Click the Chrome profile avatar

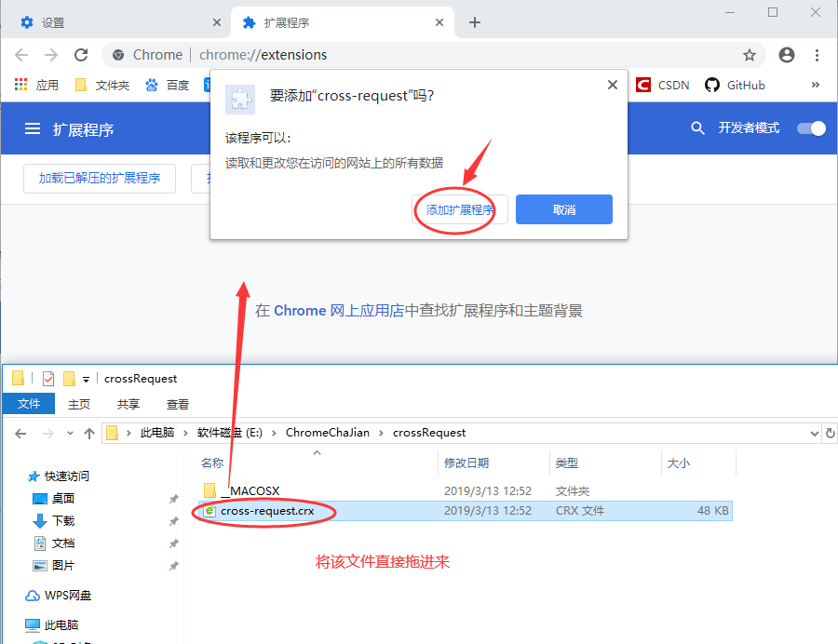tap(787, 55)
